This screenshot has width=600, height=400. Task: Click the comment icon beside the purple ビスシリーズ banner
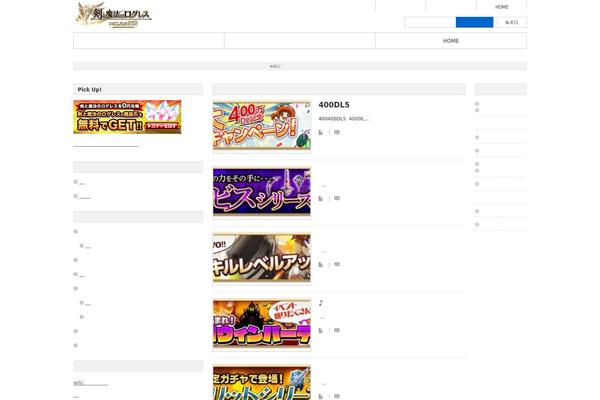337,198
